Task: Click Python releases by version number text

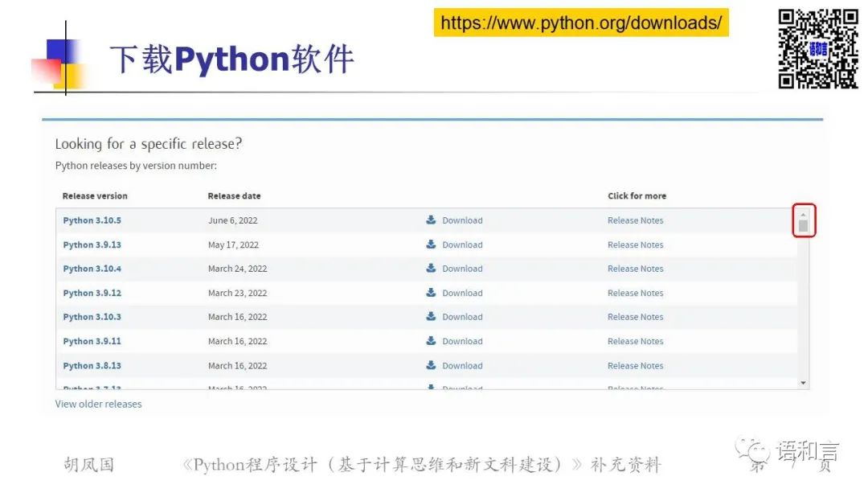Action: coord(136,166)
